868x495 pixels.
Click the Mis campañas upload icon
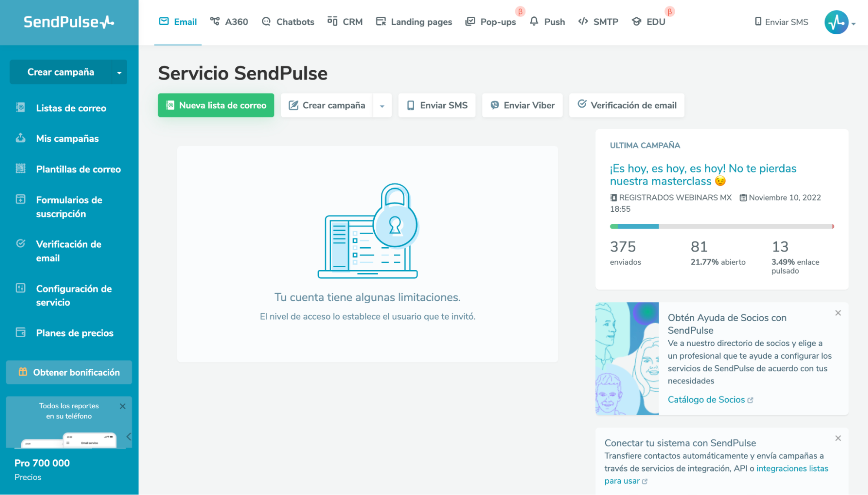[x=20, y=138]
